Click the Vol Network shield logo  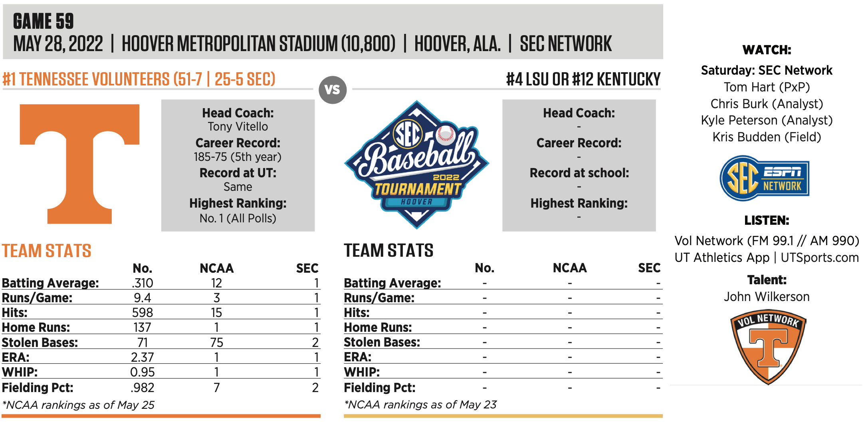pyautogui.click(x=768, y=347)
